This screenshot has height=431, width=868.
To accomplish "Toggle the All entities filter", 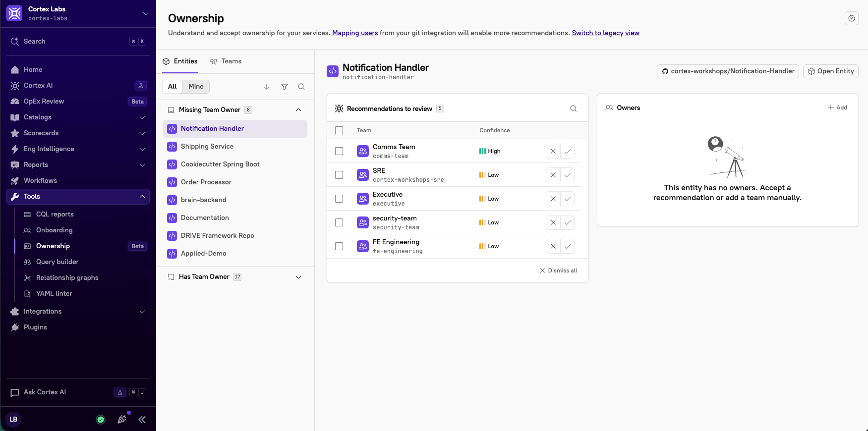I will point(173,87).
